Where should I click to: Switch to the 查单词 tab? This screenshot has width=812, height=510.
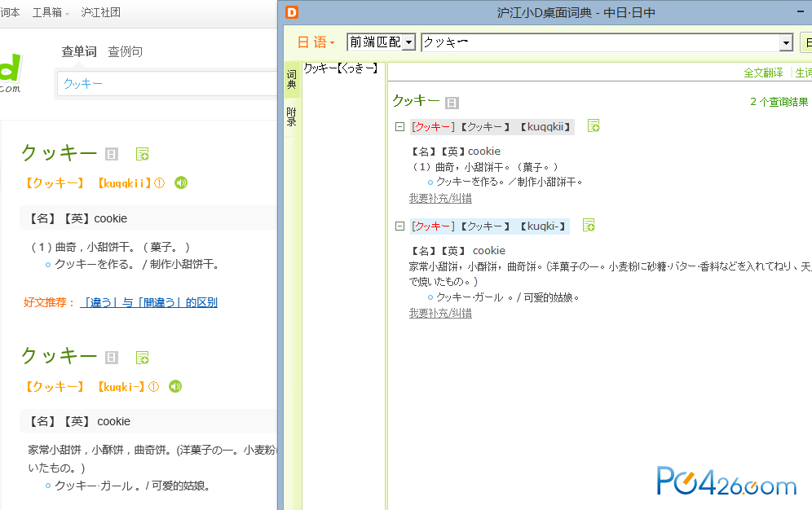79,51
